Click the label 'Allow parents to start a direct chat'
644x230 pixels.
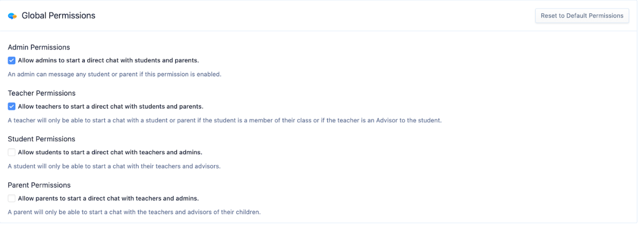coord(108,198)
